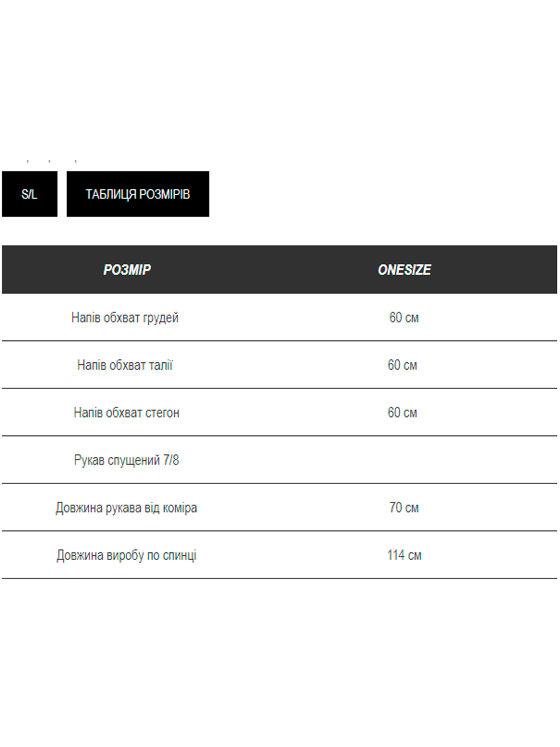The height and width of the screenshot is (747, 560).
Task: Select the Напів обхват талії row label
Action: click(125, 365)
